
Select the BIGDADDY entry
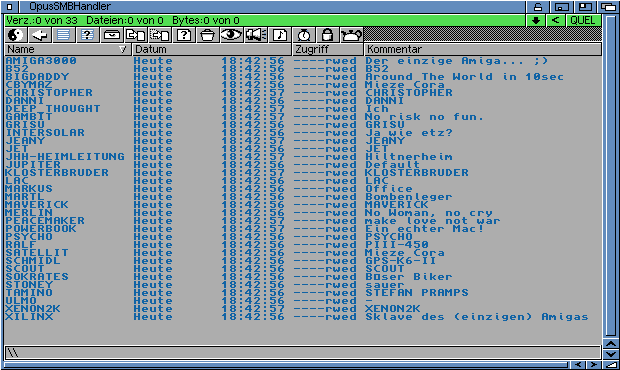(x=37, y=77)
